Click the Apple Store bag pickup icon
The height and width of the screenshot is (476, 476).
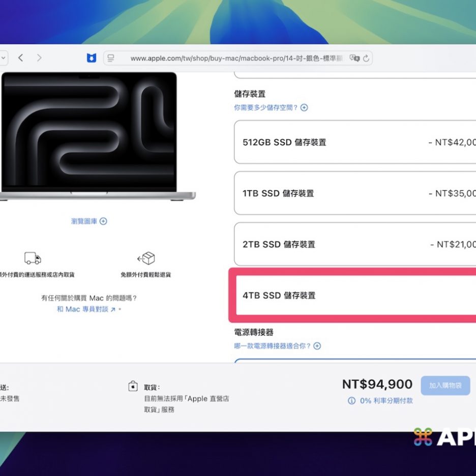133,386
